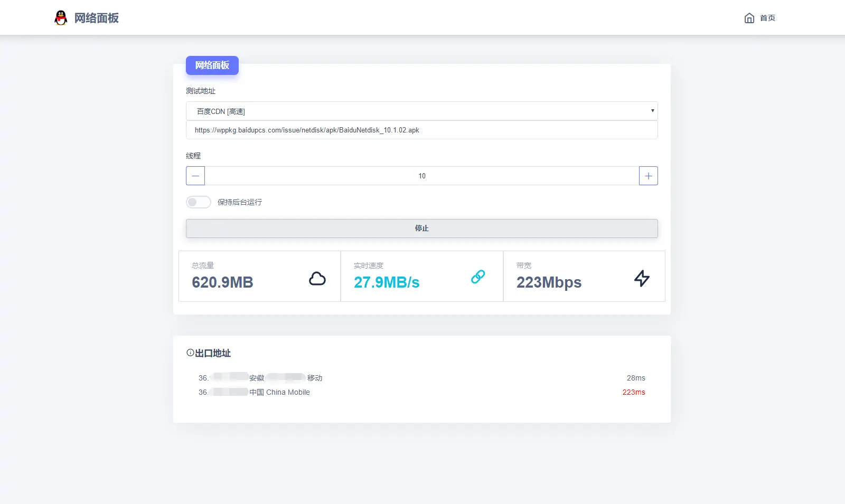The width and height of the screenshot is (845, 504).
Task: Click the 27.9MB/s real-time speed value
Action: (x=387, y=282)
